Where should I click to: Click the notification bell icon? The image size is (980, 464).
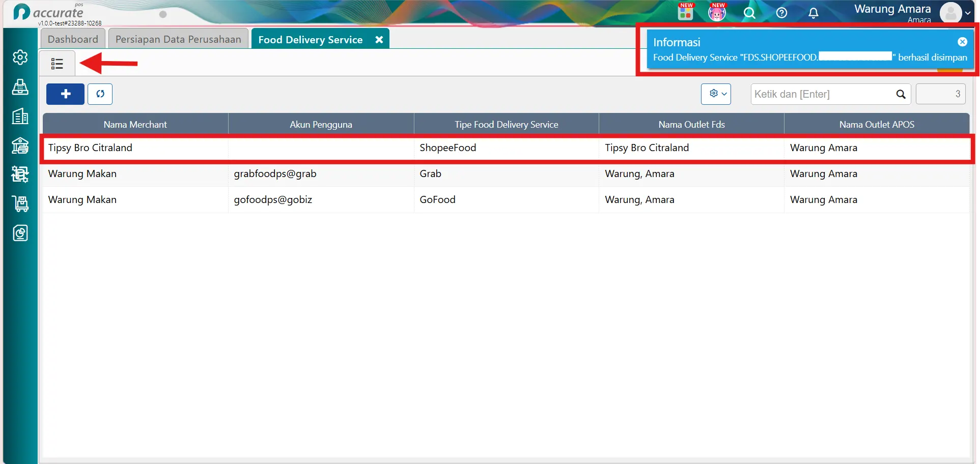814,13
